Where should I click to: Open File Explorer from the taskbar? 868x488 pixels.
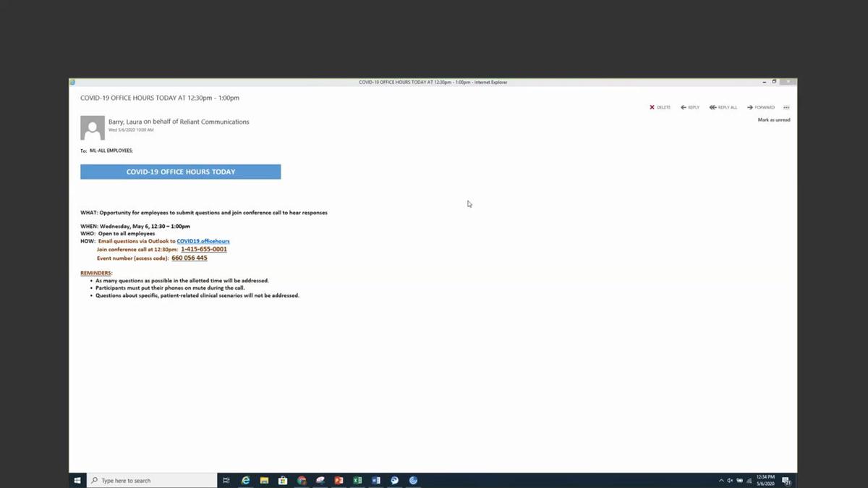tap(264, 480)
